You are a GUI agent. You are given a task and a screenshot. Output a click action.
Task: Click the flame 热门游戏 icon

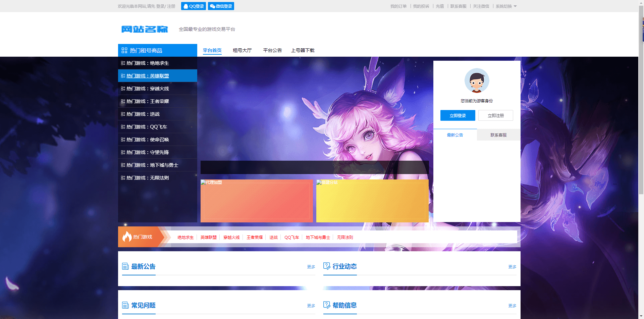tap(127, 236)
